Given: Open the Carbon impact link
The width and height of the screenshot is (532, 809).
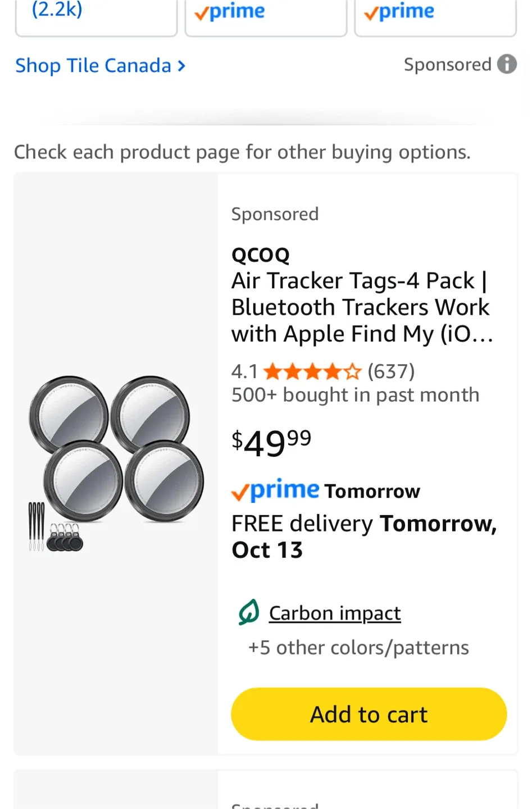Looking at the screenshot, I should [x=335, y=613].
